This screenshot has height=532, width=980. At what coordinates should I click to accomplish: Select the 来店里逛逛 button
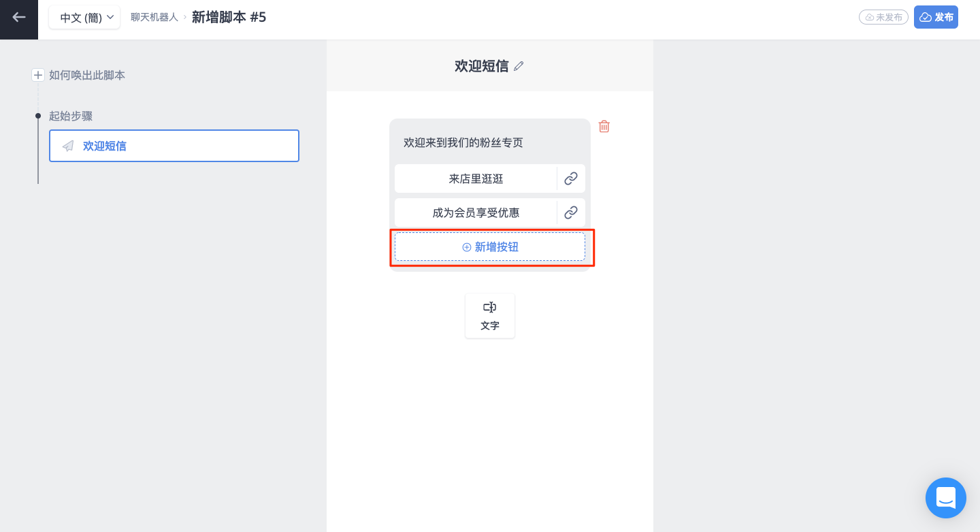pos(476,178)
